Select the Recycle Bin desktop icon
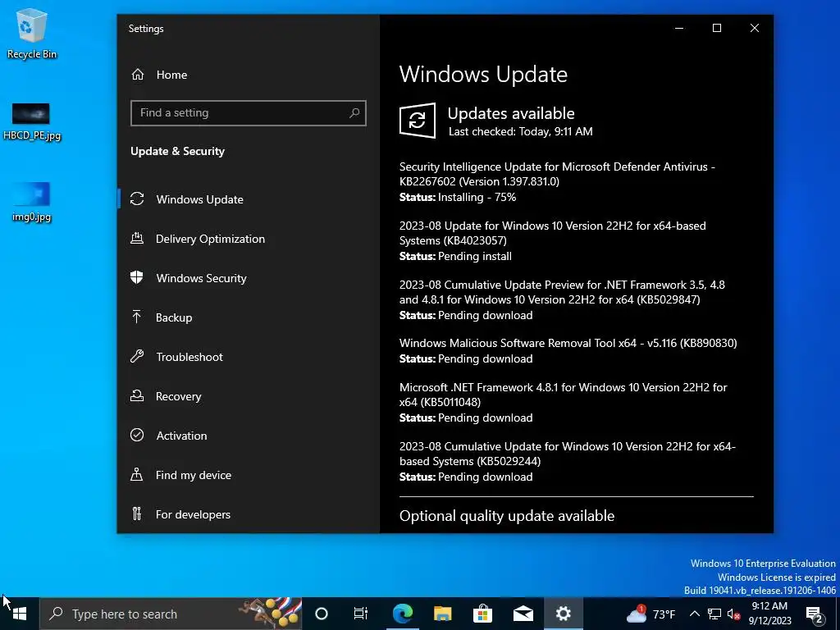Viewport: 840px width, 630px height. [32, 33]
